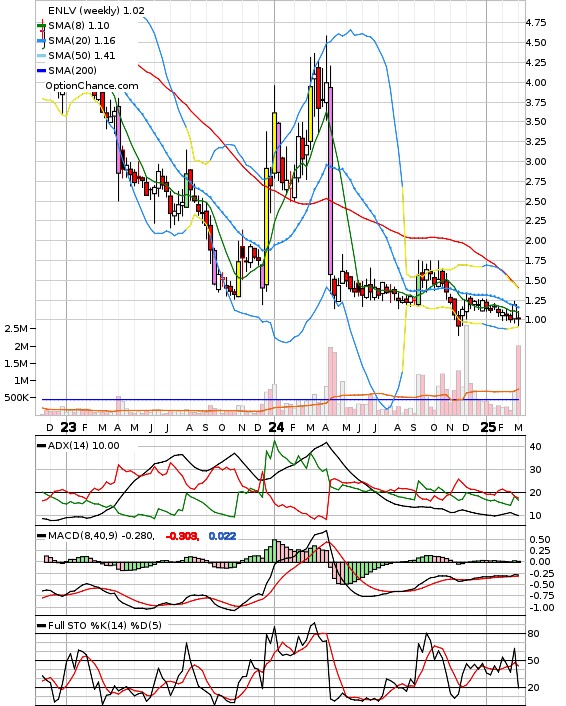This screenshot has width=566, height=706.
Task: Click the 40 level on ADX axis
Action: tap(536, 447)
